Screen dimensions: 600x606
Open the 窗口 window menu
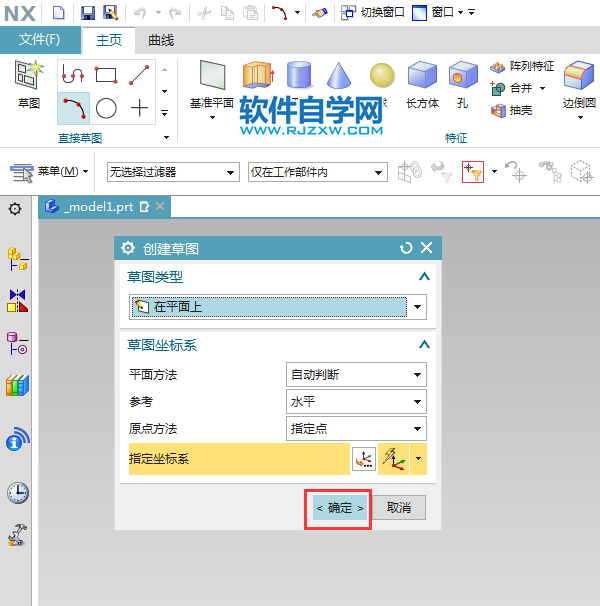pos(438,13)
